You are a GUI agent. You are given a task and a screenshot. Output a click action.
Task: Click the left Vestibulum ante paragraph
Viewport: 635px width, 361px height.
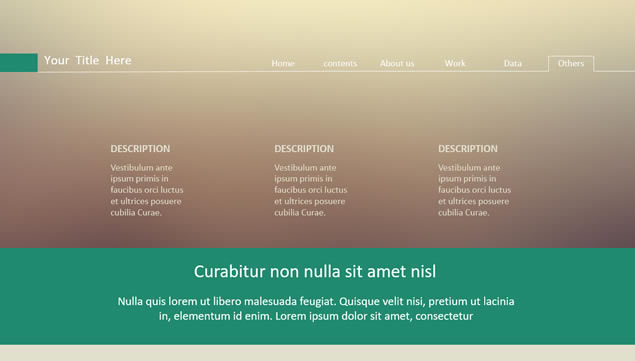coord(147,190)
